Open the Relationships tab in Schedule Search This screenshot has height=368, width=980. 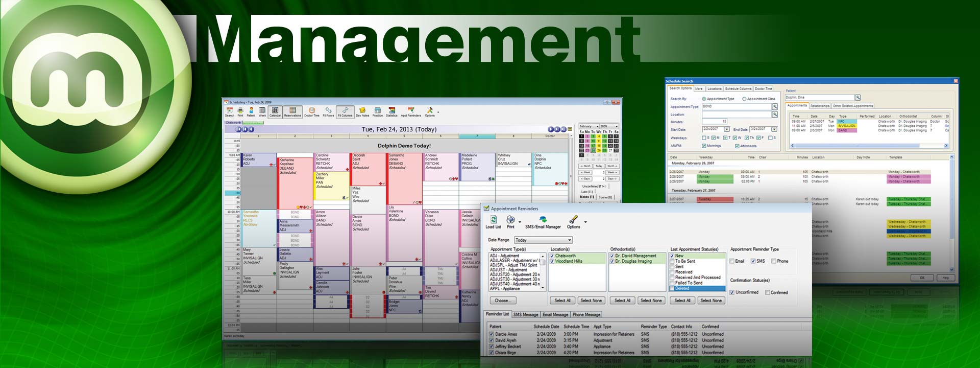click(820, 106)
